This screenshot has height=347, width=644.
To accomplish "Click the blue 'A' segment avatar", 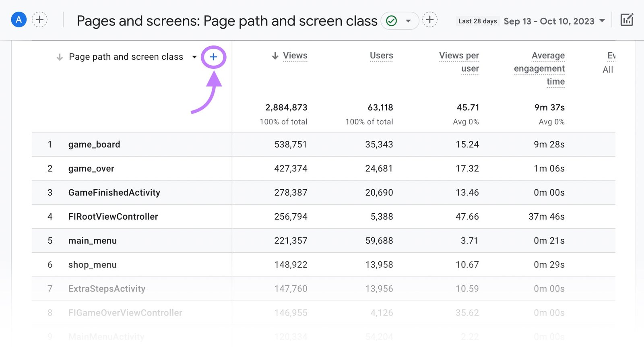I will (x=19, y=20).
